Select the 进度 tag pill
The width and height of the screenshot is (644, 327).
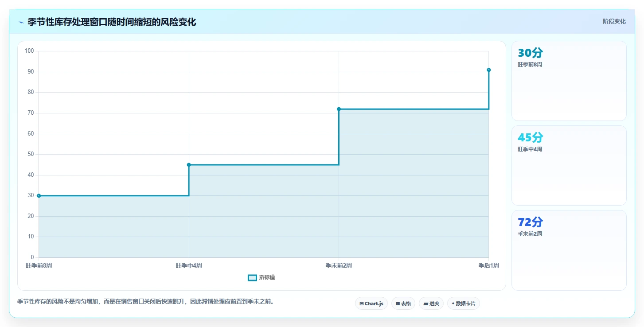pos(431,304)
